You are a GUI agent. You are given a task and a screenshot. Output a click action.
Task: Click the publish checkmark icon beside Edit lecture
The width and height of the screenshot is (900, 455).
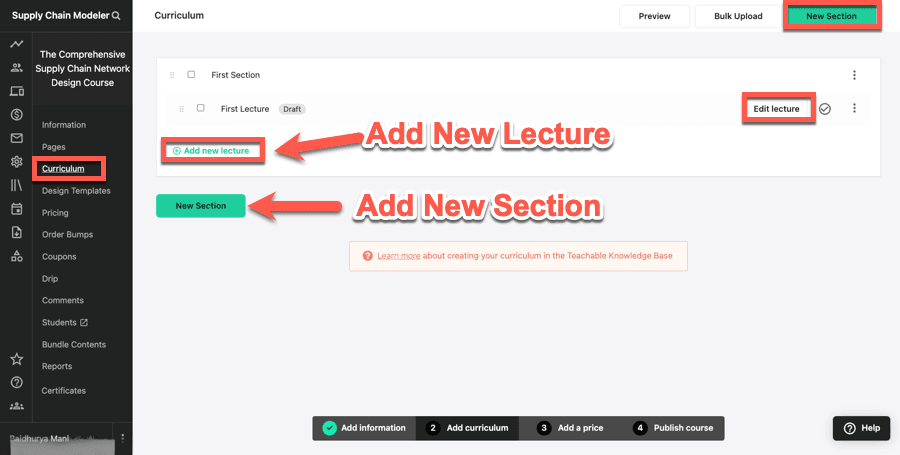[x=825, y=109]
